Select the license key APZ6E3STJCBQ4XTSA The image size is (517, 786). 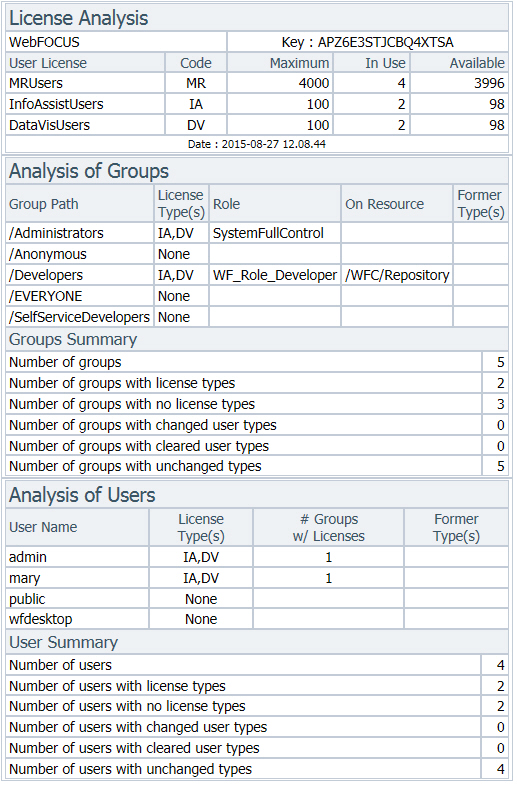[386, 42]
